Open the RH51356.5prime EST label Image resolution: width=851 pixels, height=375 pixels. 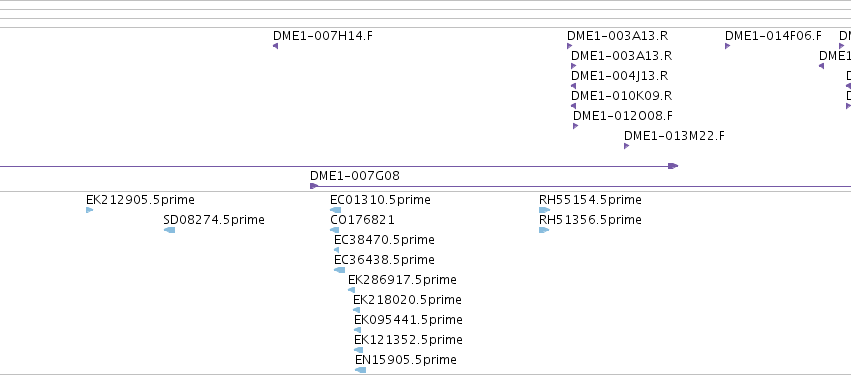[x=590, y=220]
